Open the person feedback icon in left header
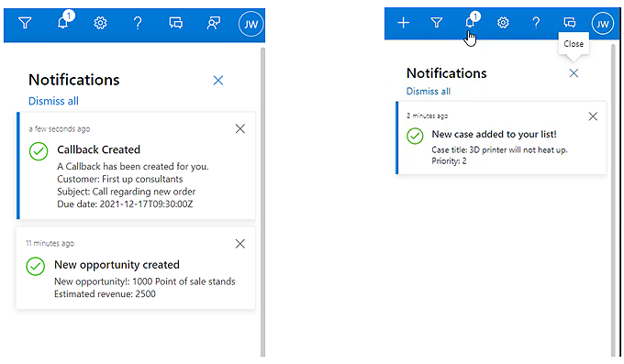This screenshot has height=364, width=624. (x=213, y=23)
